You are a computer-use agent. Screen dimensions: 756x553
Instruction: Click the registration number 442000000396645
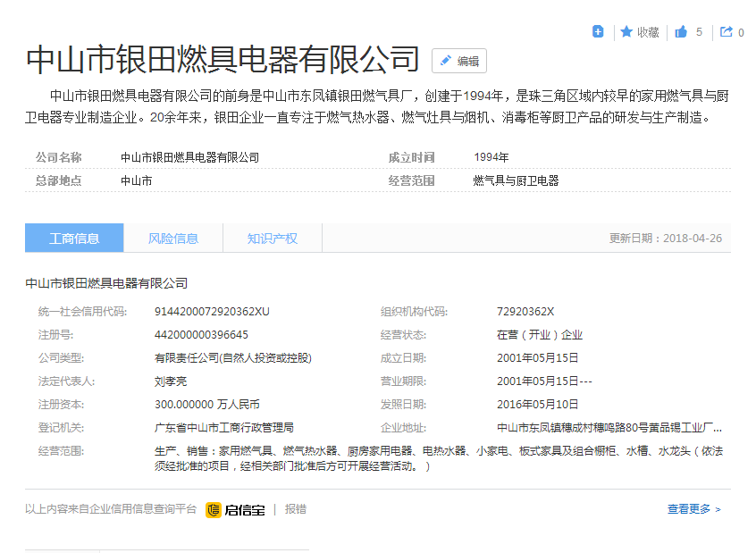201,335
